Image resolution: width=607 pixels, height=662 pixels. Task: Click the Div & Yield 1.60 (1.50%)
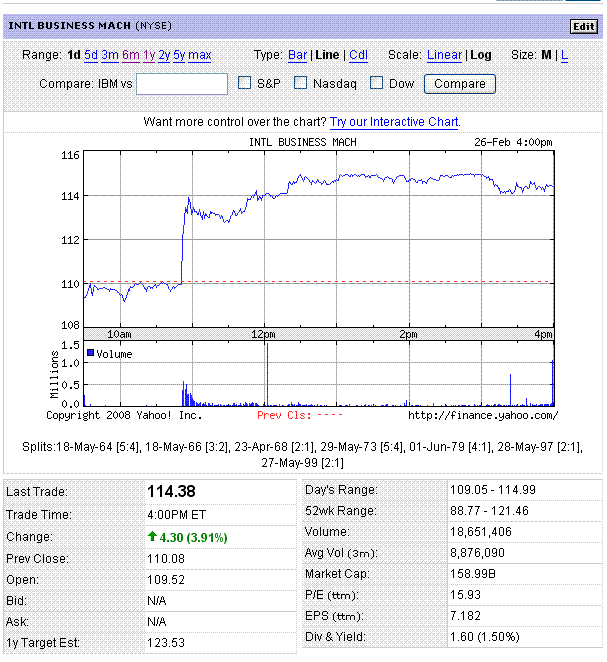click(485, 637)
